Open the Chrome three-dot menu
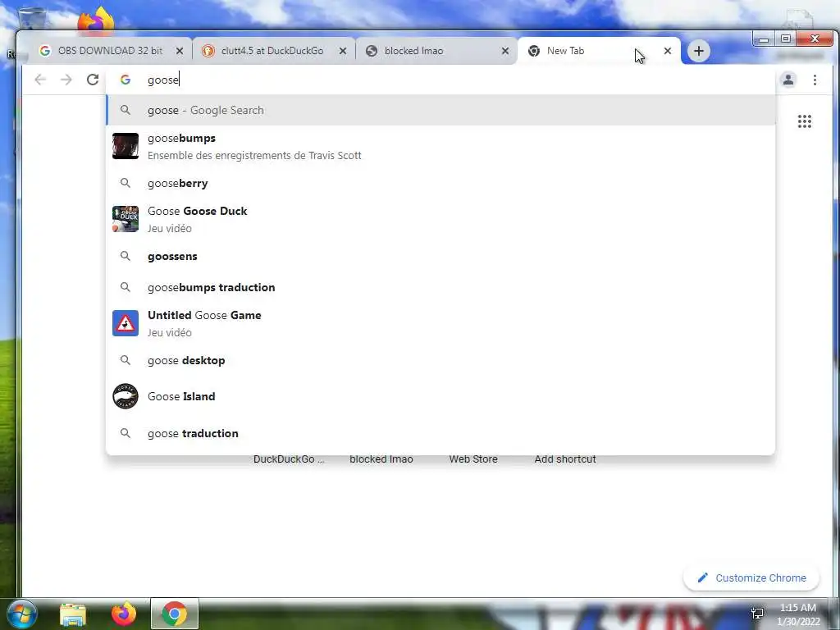The width and height of the screenshot is (840, 630). click(815, 80)
